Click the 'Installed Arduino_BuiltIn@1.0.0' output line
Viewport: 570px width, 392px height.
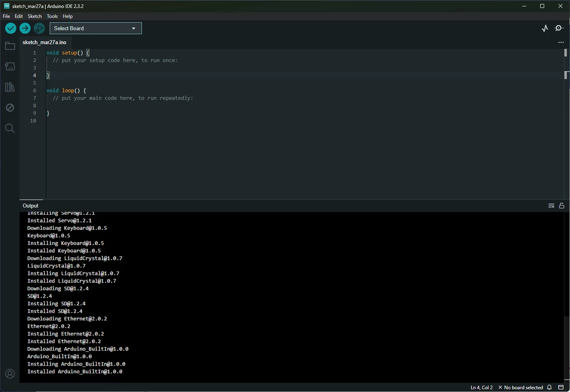click(x=75, y=371)
